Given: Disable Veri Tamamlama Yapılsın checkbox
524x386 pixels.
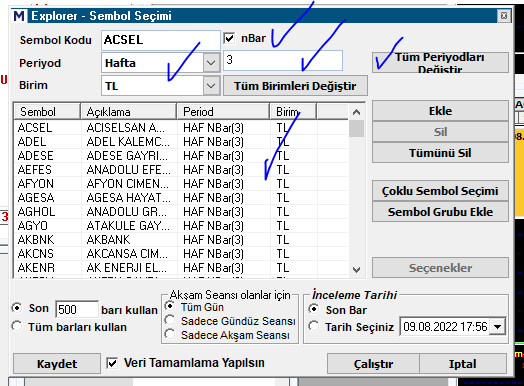Looking at the screenshot, I should [112, 363].
